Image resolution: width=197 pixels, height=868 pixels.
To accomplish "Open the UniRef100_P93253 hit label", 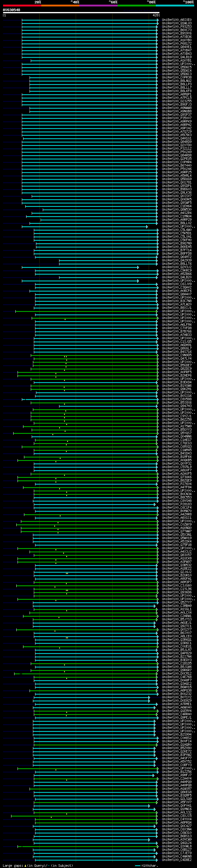I will pos(176,26).
